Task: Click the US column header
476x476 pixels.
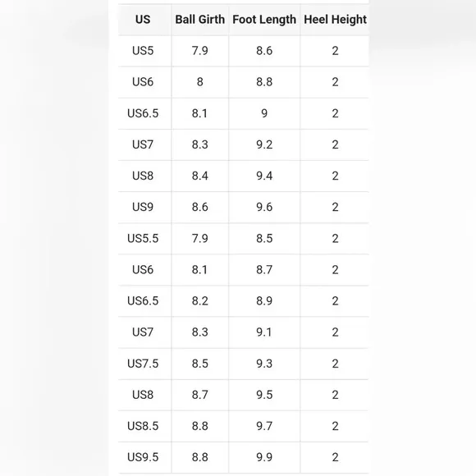Action: pos(143,20)
